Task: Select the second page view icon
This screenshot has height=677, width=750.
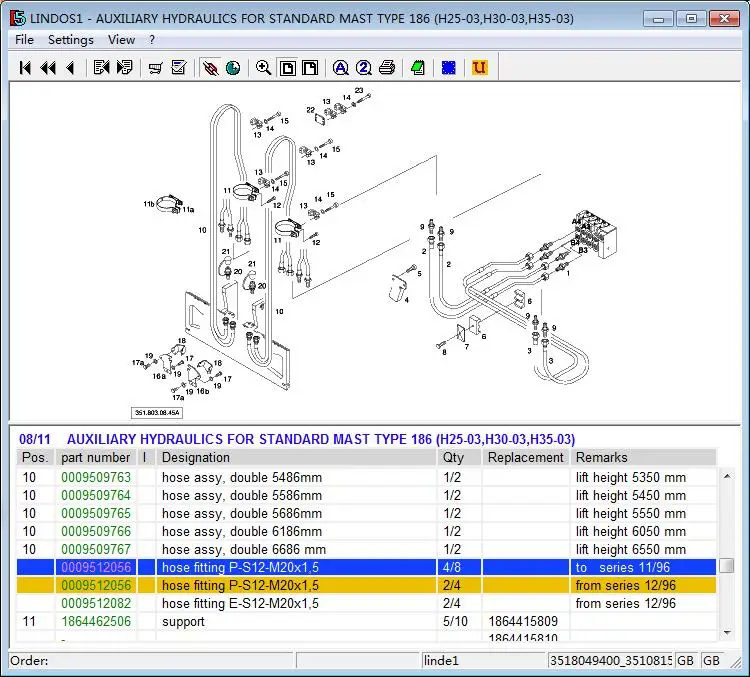Action: coord(310,68)
